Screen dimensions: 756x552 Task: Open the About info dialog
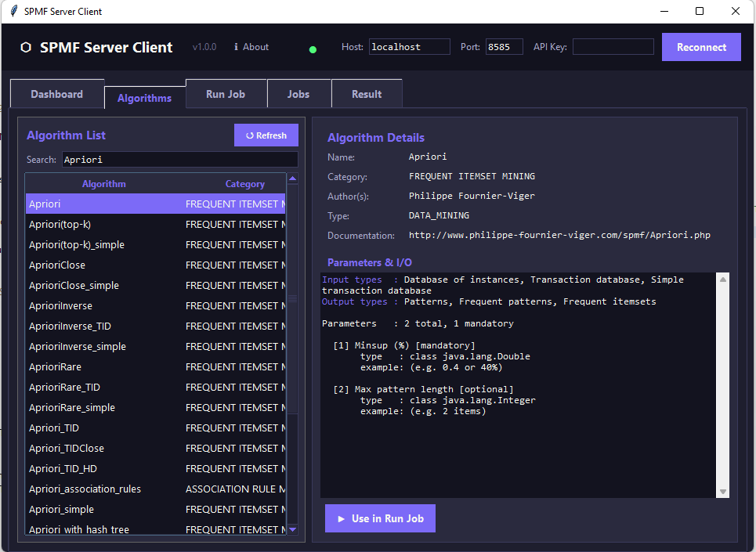pyautogui.click(x=251, y=47)
